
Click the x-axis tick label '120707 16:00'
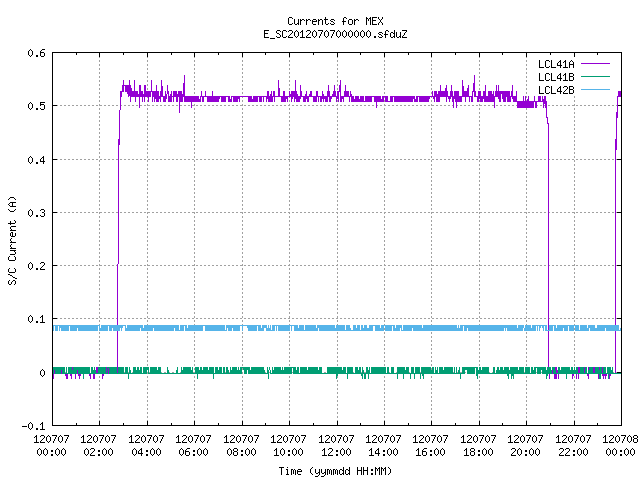tap(431, 446)
